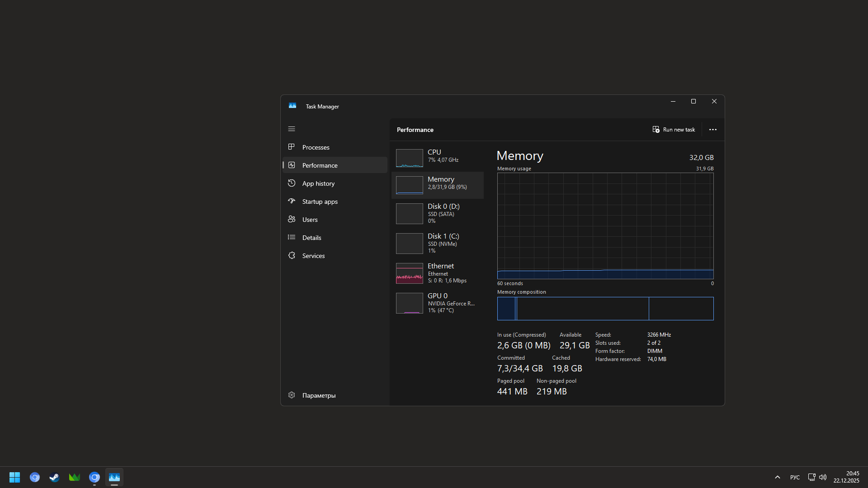Image resolution: width=868 pixels, height=488 pixels.
Task: Open Steam from the taskbar
Action: 55,477
